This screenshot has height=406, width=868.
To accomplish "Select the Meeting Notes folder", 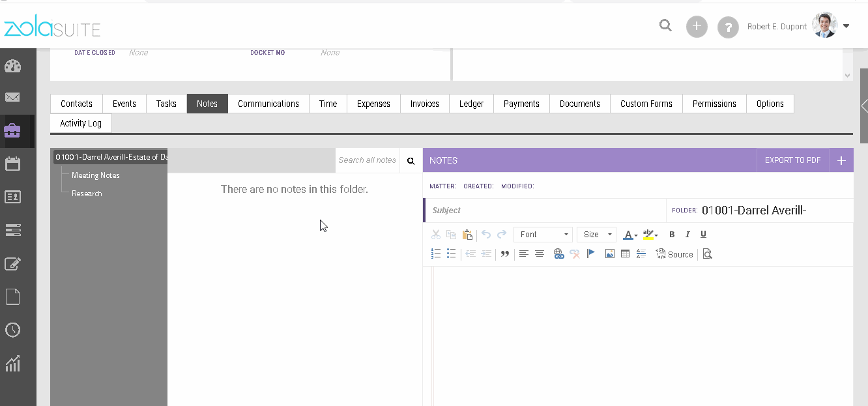I will pyautogui.click(x=96, y=175).
